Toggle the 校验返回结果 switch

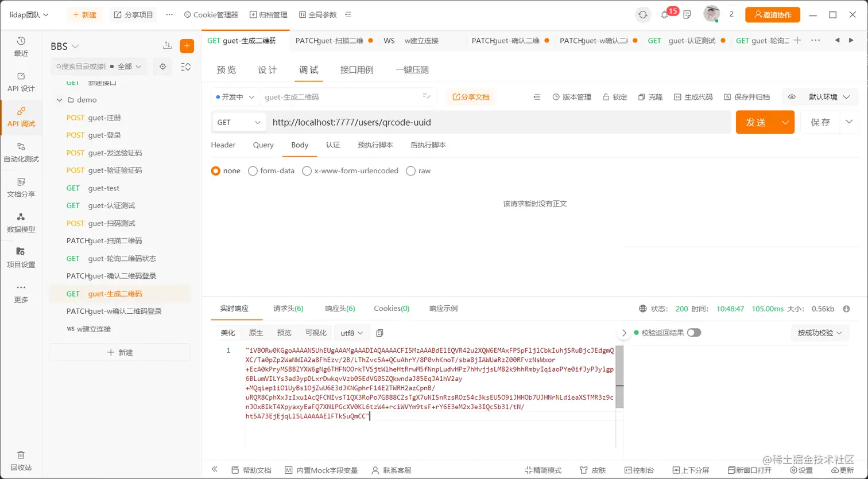[694, 333]
